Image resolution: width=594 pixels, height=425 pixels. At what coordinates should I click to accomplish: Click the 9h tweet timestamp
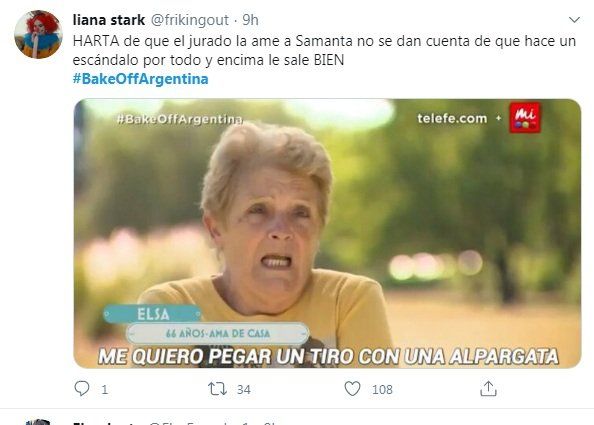pos(250,20)
